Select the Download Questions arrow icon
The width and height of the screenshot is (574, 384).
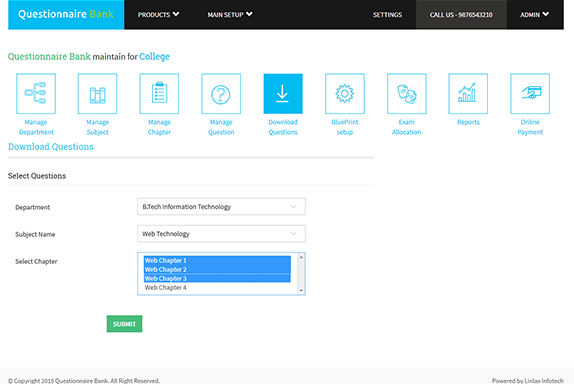tap(283, 94)
